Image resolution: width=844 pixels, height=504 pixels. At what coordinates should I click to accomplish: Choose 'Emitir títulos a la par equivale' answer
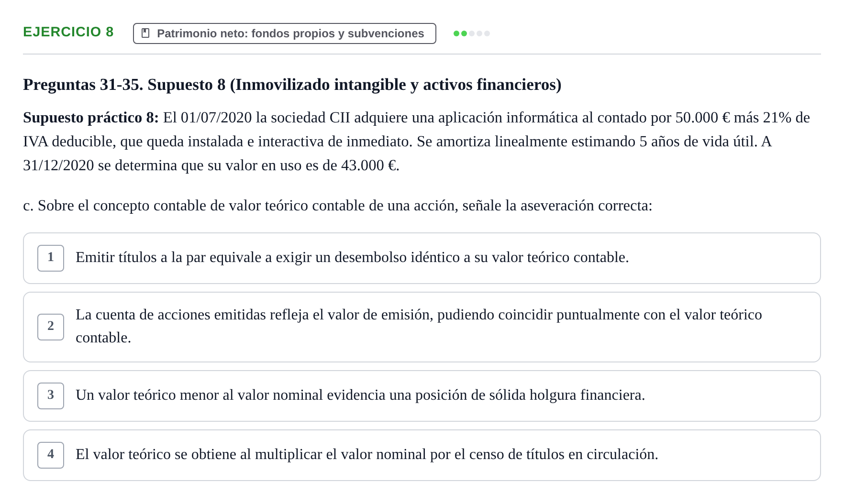[x=422, y=258]
